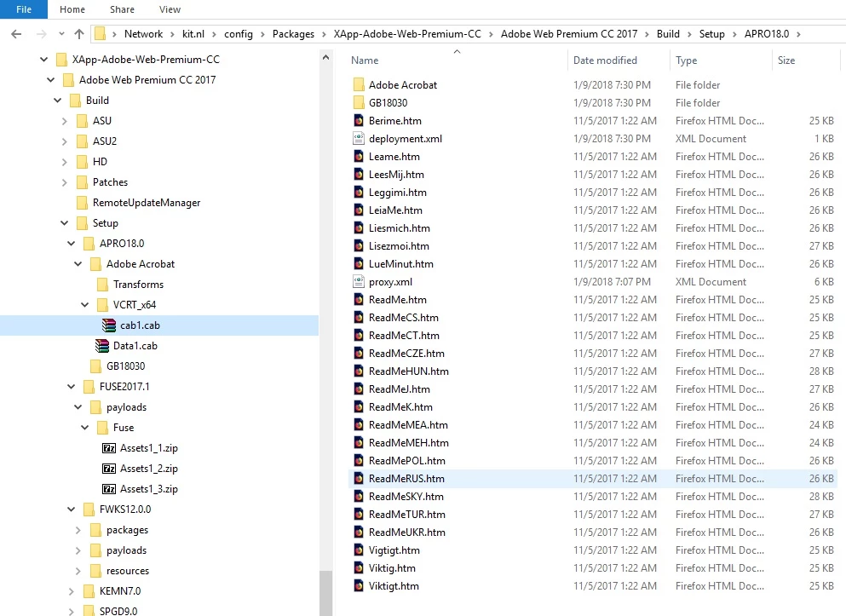
Task: Click the Data1.cab archive icon
Action: (102, 346)
